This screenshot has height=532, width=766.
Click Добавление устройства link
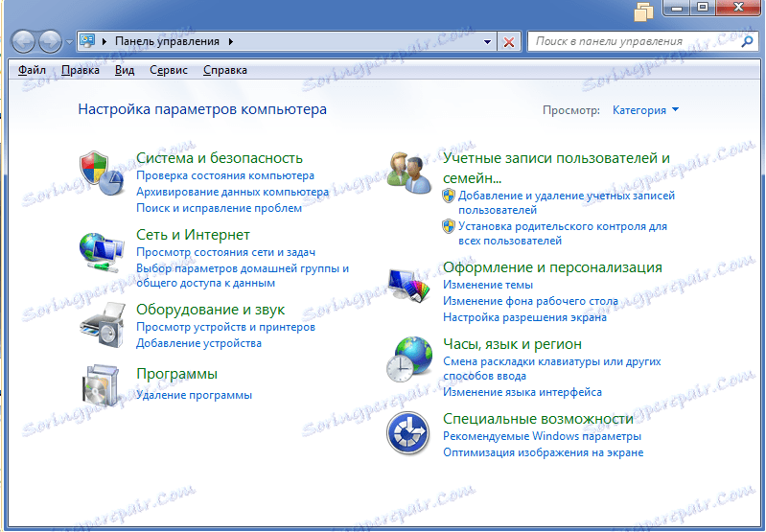(x=198, y=343)
